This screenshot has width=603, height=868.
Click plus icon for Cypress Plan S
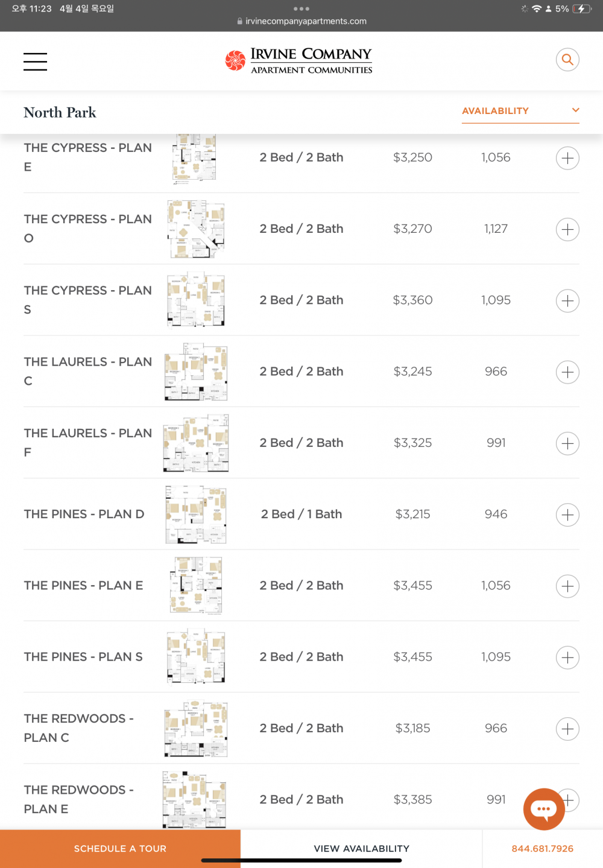click(567, 300)
